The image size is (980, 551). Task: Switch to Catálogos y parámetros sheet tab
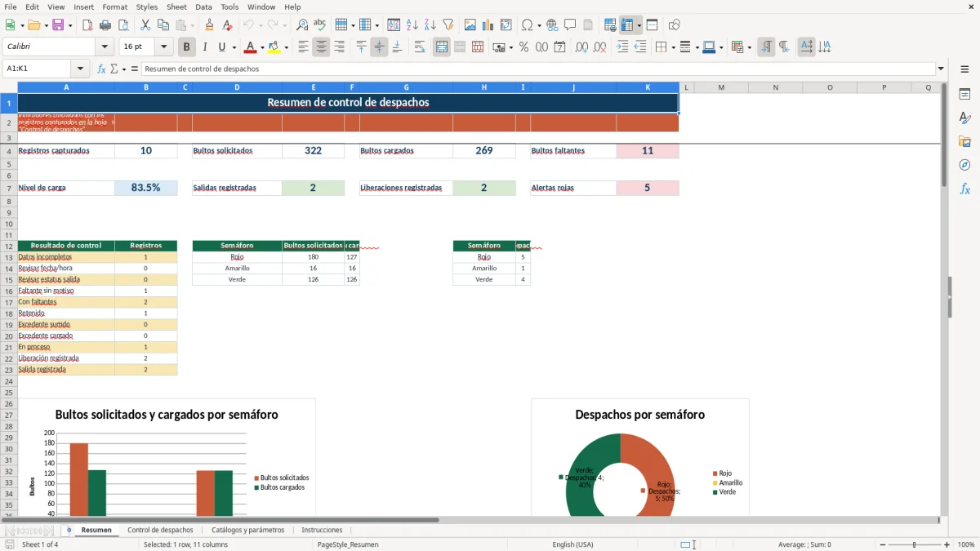click(x=247, y=530)
